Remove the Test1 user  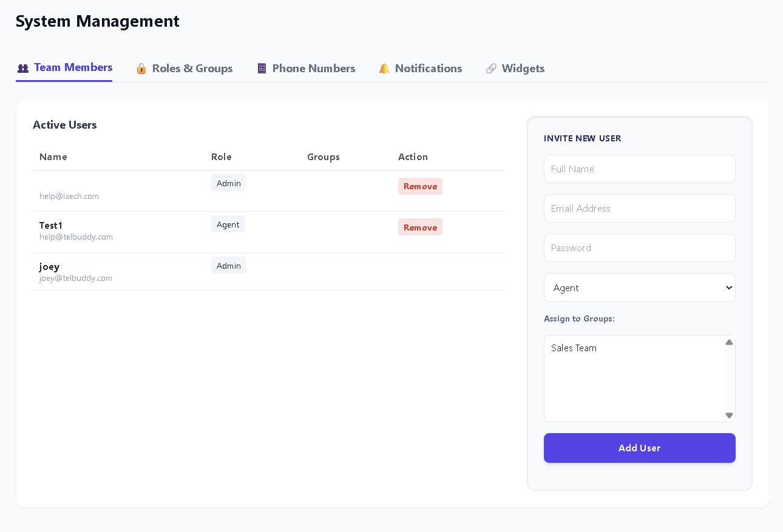[x=420, y=227]
